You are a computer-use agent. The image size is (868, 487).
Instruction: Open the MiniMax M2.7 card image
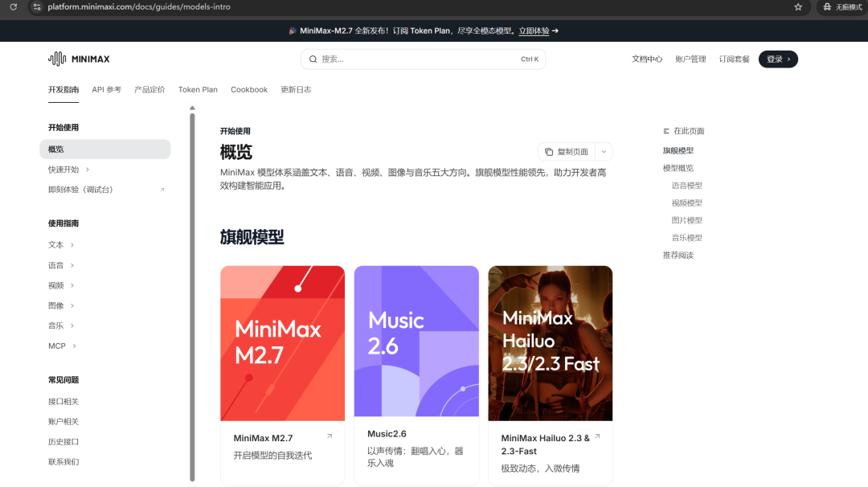tap(282, 343)
